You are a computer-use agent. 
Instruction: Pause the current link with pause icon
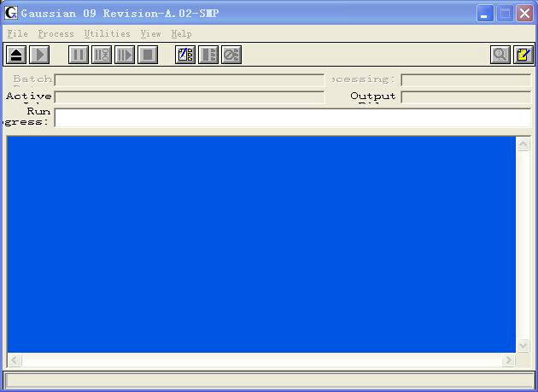[x=79, y=55]
